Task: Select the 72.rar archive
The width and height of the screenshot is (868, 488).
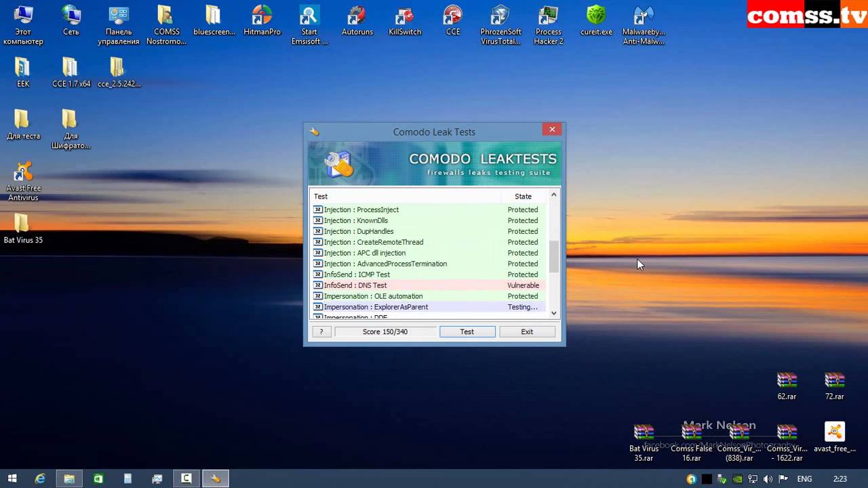Action: pos(835,385)
